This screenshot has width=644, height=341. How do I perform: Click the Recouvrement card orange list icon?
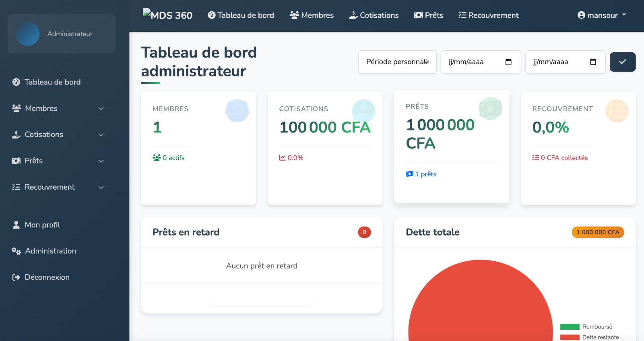point(617,111)
